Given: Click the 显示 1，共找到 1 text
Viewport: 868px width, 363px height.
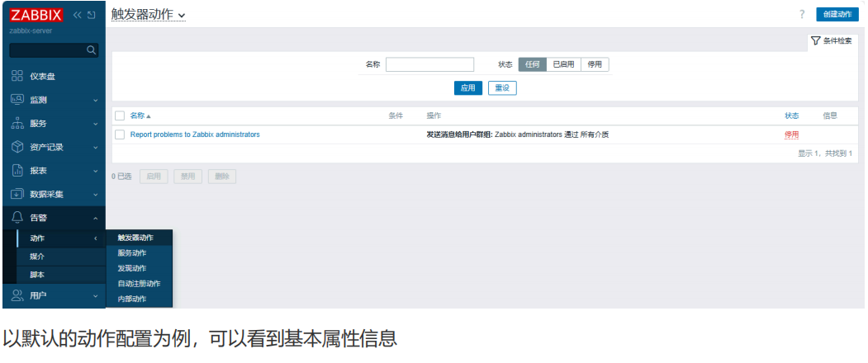Looking at the screenshot, I should point(825,153).
